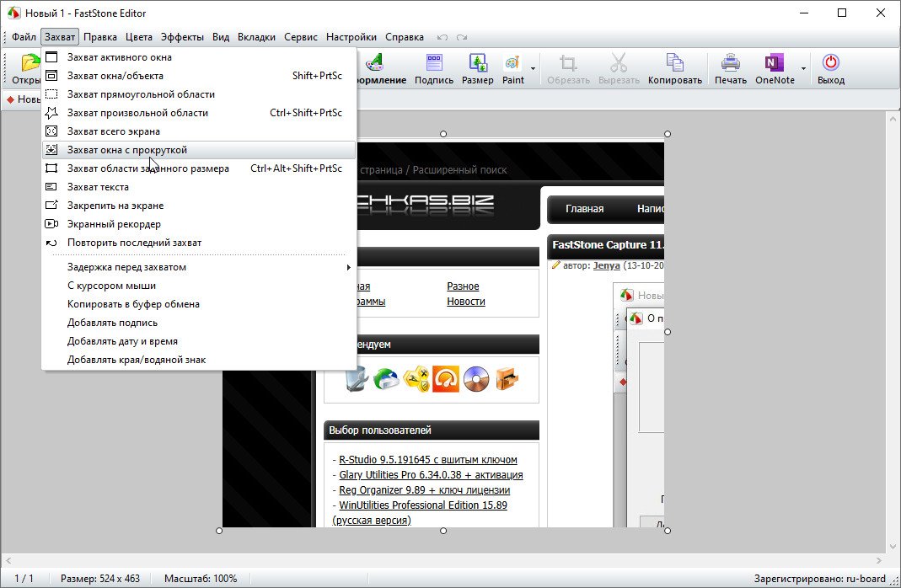Image resolution: width=901 pixels, height=588 pixels.
Task: Open dropdown arrow next to OneNote
Action: click(803, 69)
